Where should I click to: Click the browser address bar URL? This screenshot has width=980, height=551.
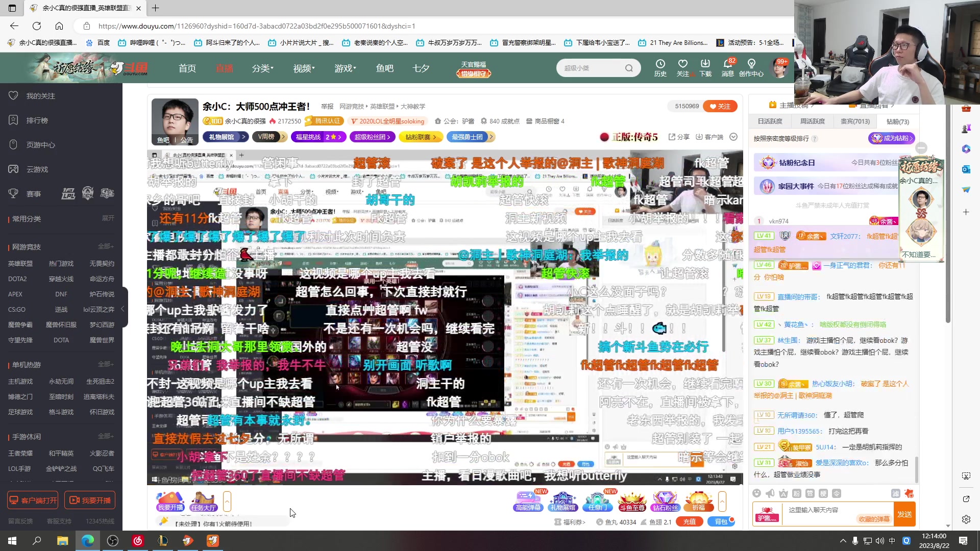click(x=257, y=26)
